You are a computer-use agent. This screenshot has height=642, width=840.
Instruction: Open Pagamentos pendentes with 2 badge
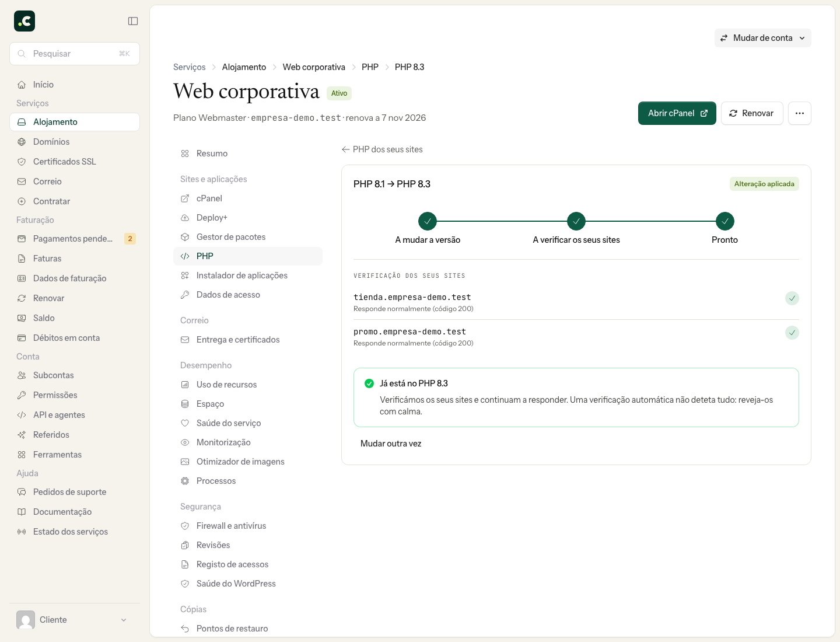(75, 239)
